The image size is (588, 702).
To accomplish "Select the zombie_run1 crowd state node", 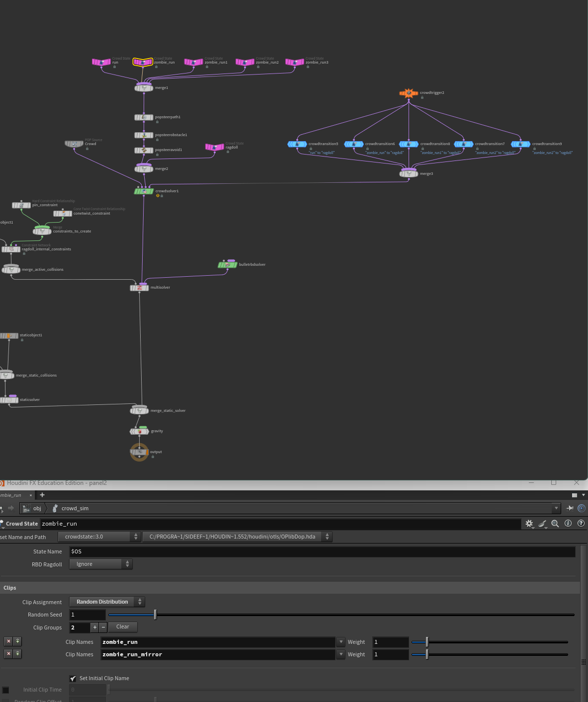I will [x=193, y=62].
